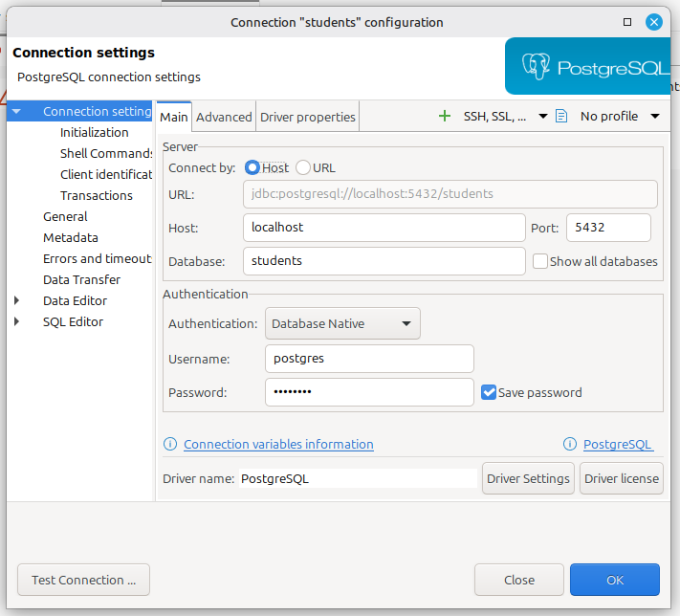Select the URL radio button
Screen dimensions: 680x616
click(303, 167)
